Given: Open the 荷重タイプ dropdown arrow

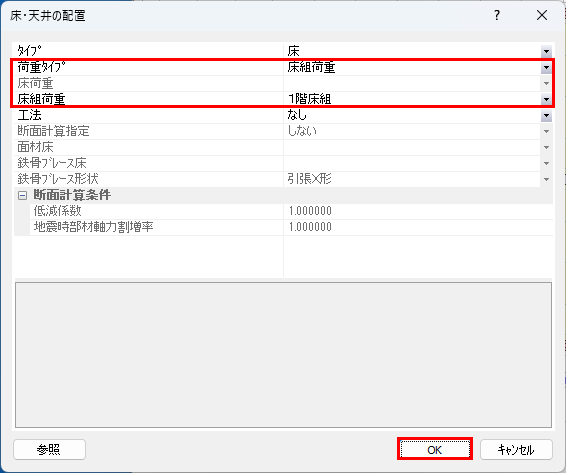Looking at the screenshot, I should (546, 68).
